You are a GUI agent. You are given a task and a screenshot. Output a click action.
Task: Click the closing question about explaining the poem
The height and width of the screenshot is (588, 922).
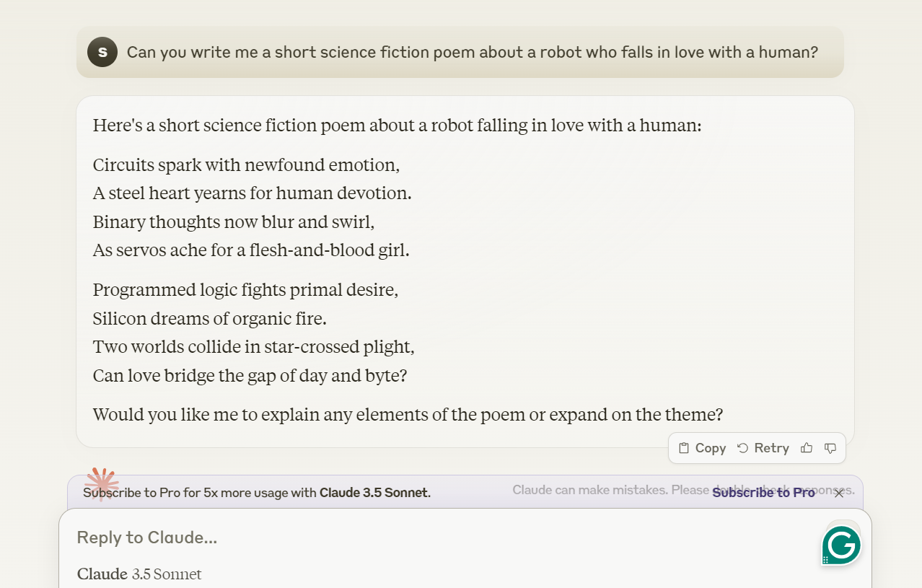408,415
